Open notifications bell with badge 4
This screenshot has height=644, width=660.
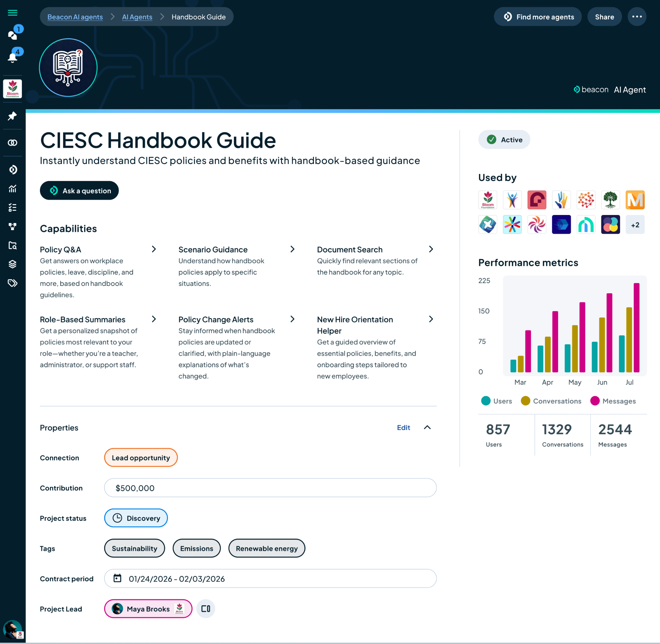pyautogui.click(x=13, y=57)
